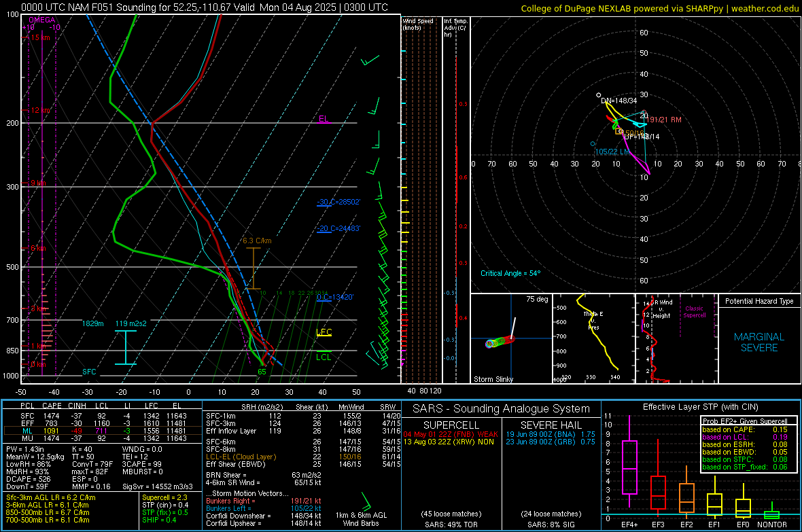This screenshot has width=802, height=532.
Task: Click the 'Critical Angle = 54°' text
Action: [x=510, y=273]
